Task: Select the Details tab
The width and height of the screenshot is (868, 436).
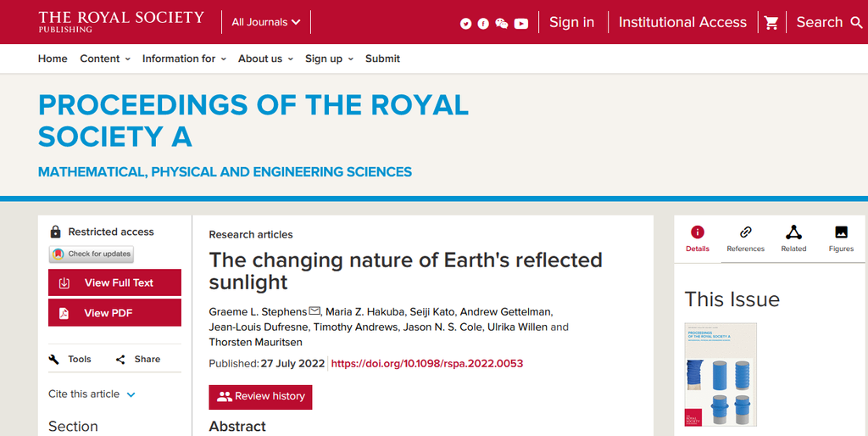Action: click(x=697, y=238)
